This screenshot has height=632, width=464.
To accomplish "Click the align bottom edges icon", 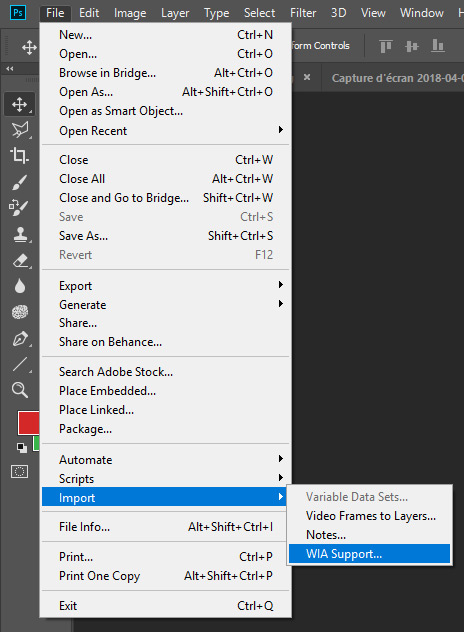I will (x=438, y=46).
